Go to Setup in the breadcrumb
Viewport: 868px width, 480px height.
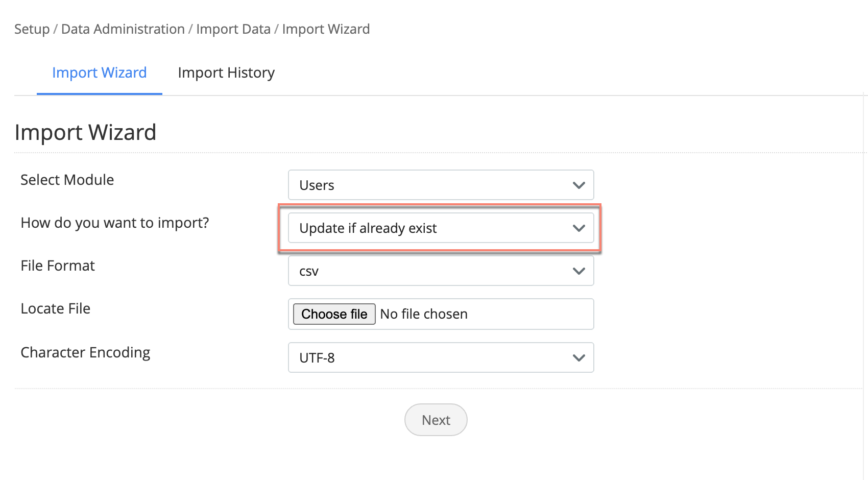32,29
